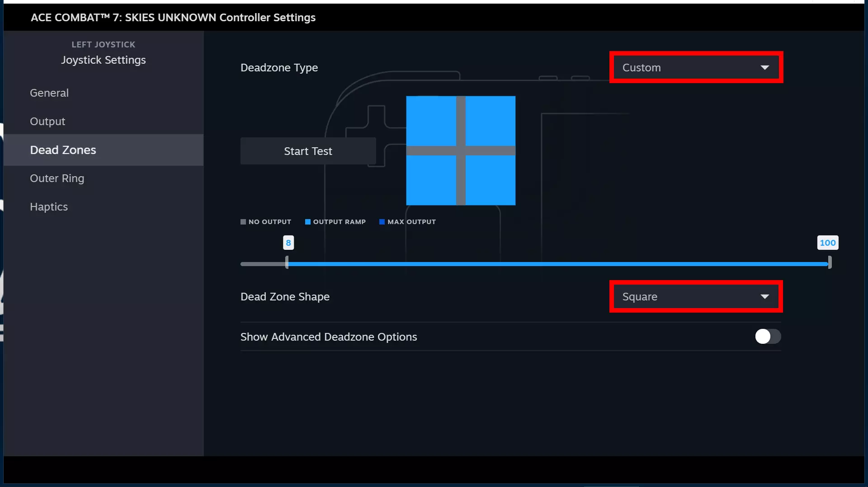Click the Joystick Settings heading
The height and width of the screenshot is (487, 868).
point(104,60)
